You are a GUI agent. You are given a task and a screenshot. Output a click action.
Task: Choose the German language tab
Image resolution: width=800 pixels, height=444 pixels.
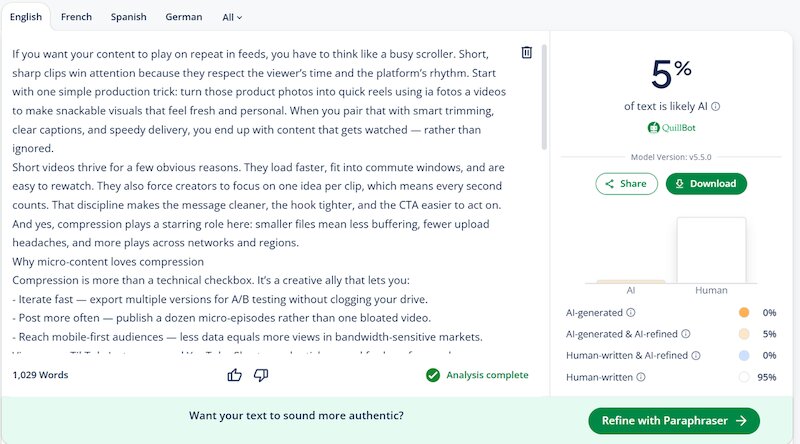point(184,17)
